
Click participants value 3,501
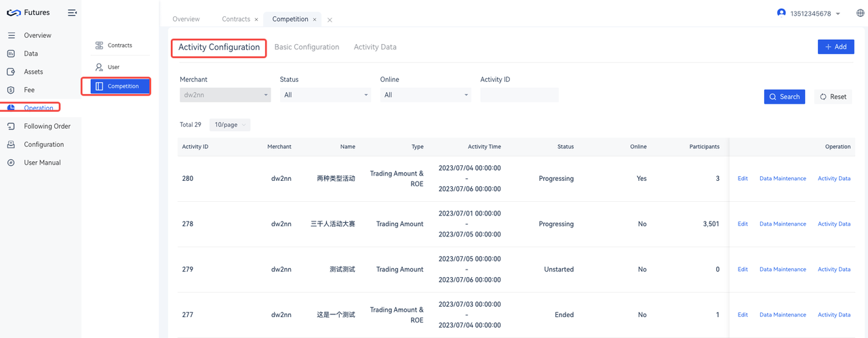[711, 224]
